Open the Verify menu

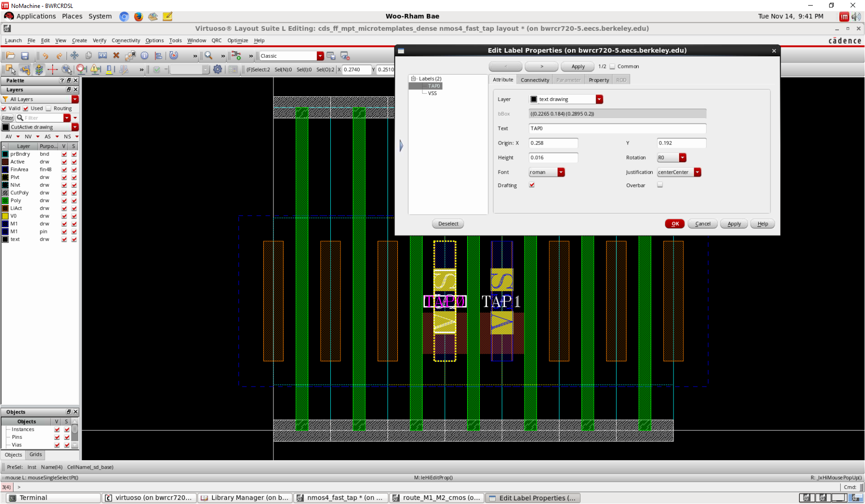pos(99,41)
